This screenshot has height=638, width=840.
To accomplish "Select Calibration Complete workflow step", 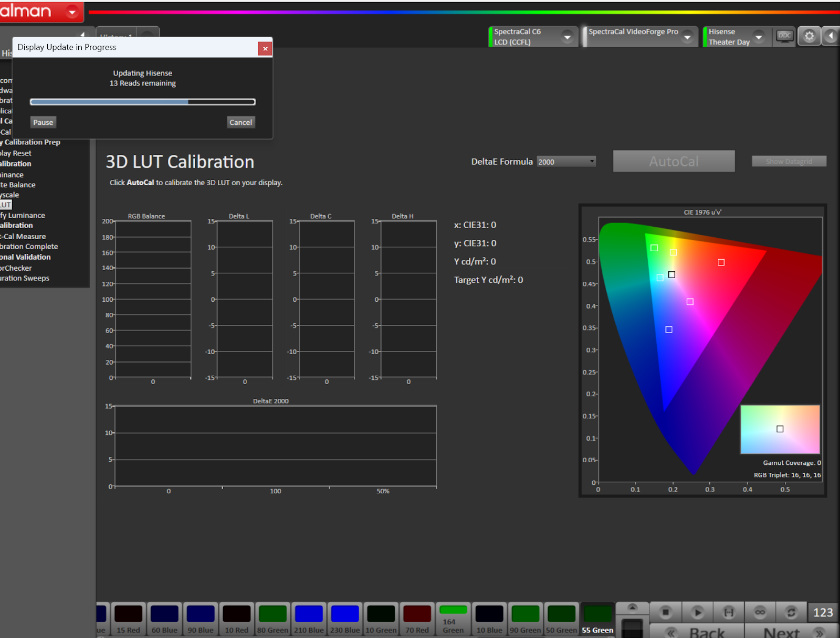I will [29, 247].
